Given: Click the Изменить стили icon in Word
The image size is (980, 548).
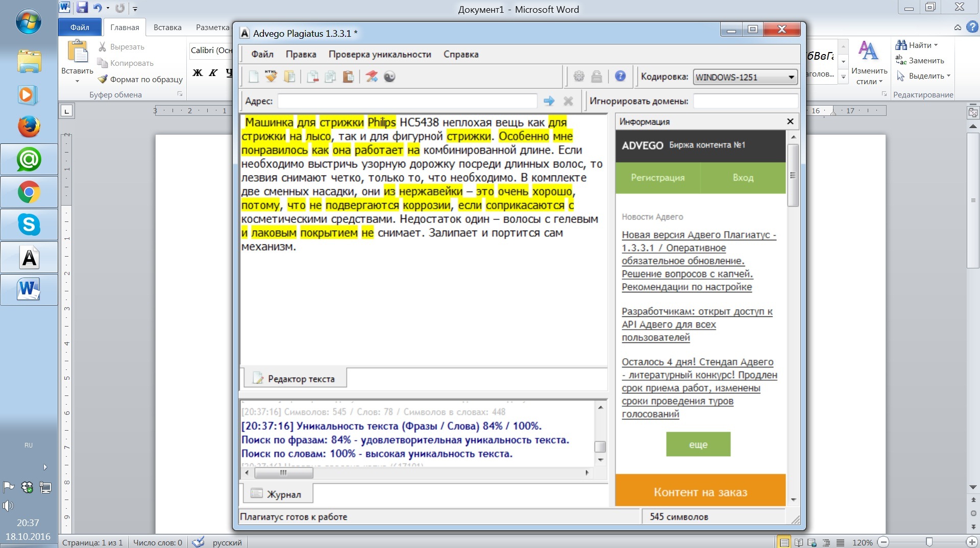Looking at the screenshot, I should (869, 51).
